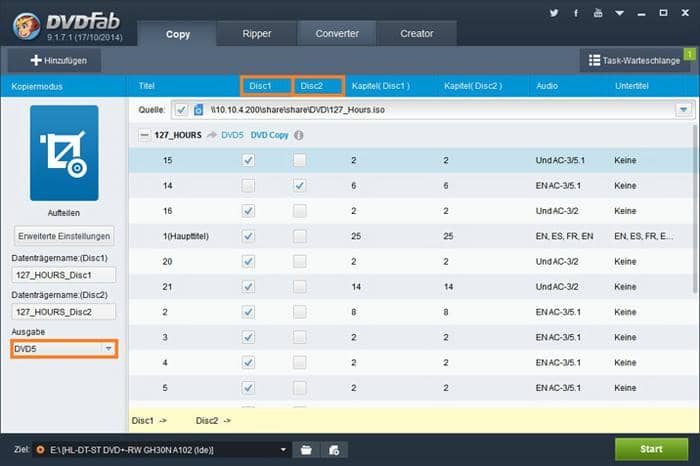
Task: Toggle the Quelle source checkbox
Action: coord(181,110)
